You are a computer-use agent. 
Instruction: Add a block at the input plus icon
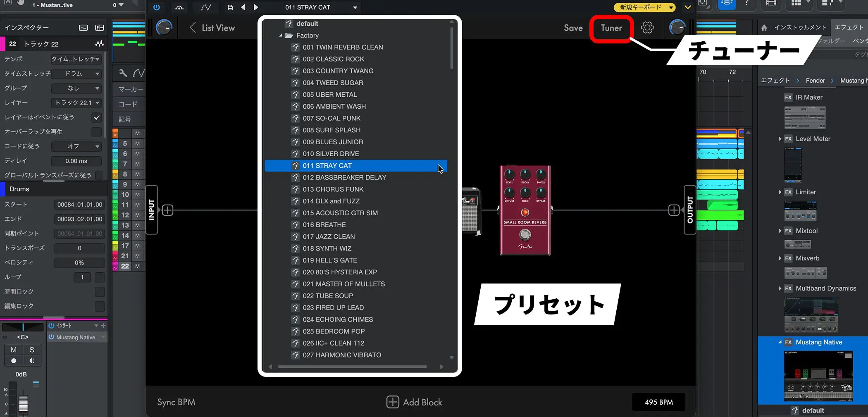167,210
